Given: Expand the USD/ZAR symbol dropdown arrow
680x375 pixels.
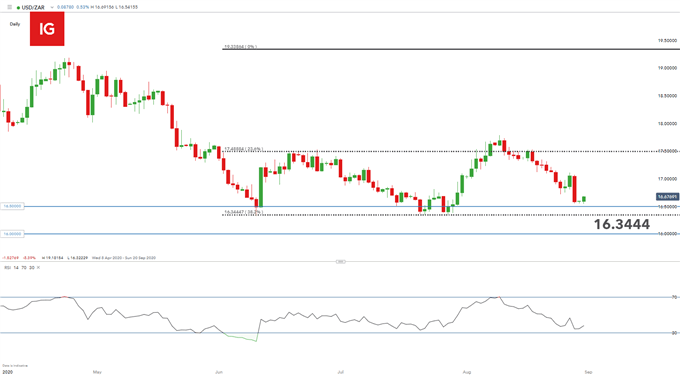Looking at the screenshot, I should (x=52, y=7).
